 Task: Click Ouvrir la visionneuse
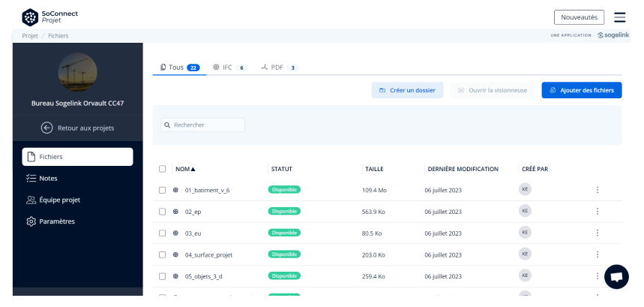(493, 90)
